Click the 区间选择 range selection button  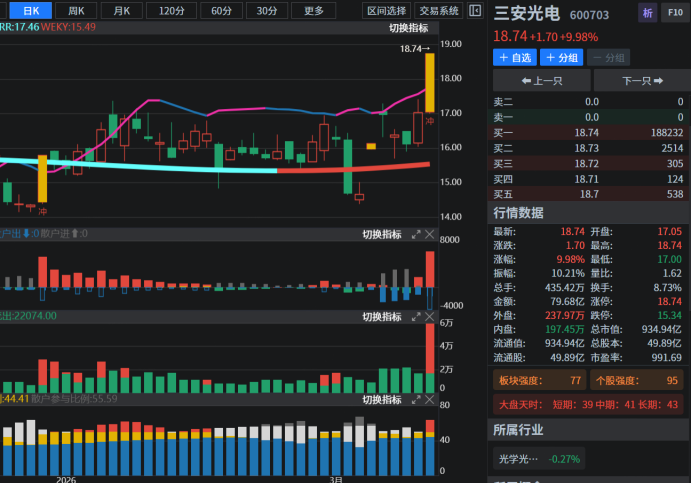pos(387,11)
